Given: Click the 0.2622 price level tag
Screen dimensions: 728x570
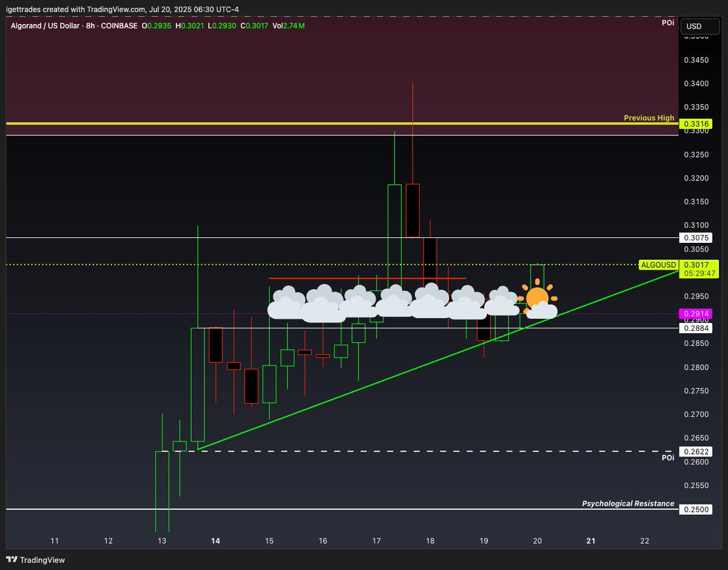Looking at the screenshot, I should coord(695,452).
